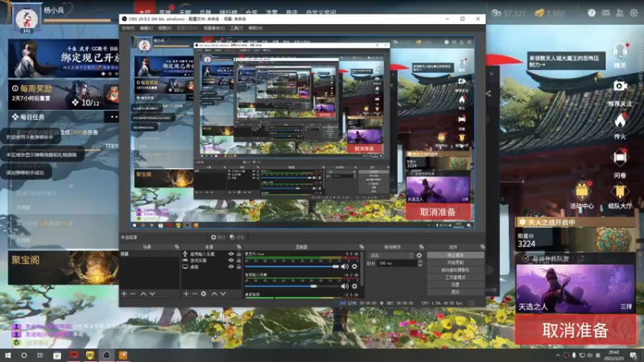Open the 视图 menu in OBS
644x362 pixels.
165,28
